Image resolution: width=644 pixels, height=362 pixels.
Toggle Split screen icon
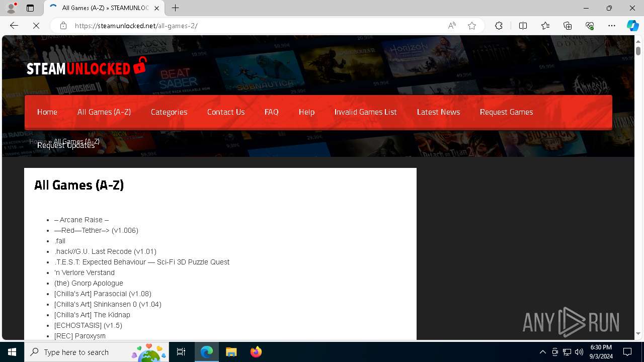pyautogui.click(x=523, y=26)
